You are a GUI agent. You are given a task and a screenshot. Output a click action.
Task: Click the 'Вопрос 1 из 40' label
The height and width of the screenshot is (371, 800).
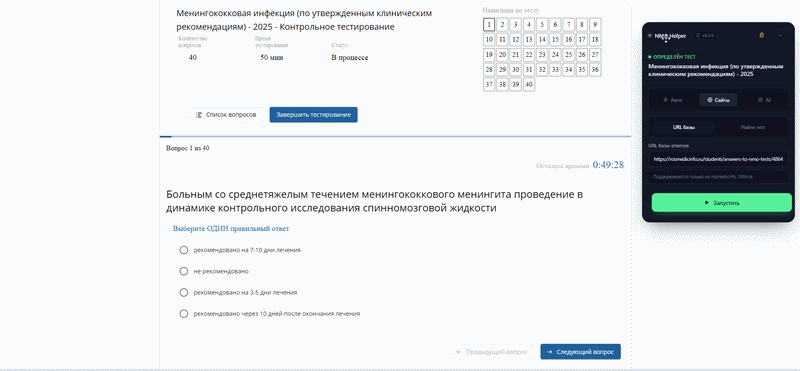[187, 148]
